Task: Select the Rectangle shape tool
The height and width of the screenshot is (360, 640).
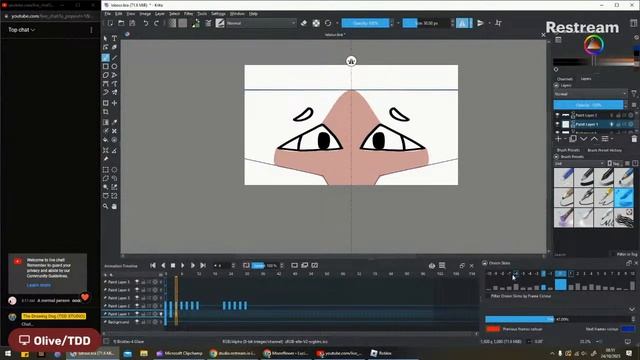Action: 106,66
